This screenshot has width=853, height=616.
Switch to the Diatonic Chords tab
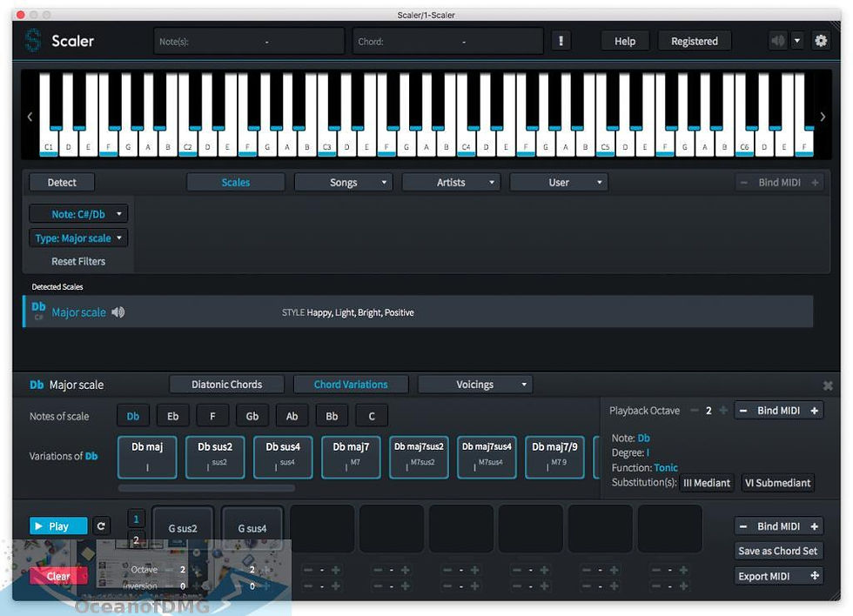click(x=227, y=385)
